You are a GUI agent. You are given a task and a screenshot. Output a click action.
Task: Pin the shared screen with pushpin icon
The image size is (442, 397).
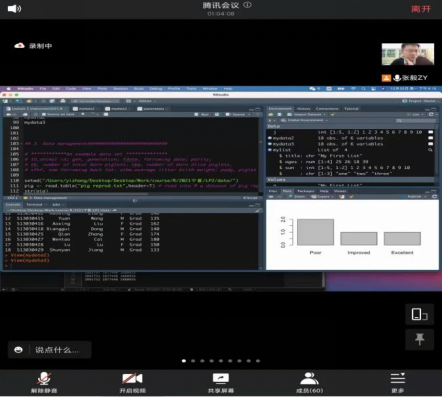coord(420,339)
